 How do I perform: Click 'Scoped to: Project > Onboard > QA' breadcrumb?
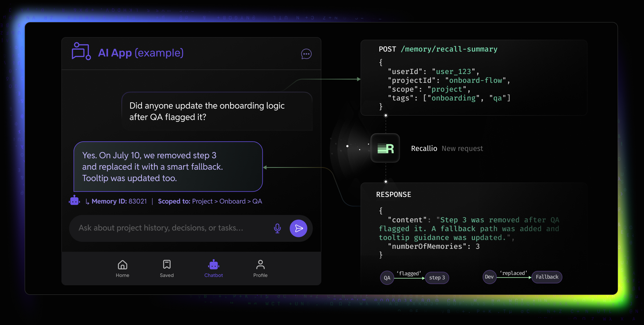click(x=210, y=201)
